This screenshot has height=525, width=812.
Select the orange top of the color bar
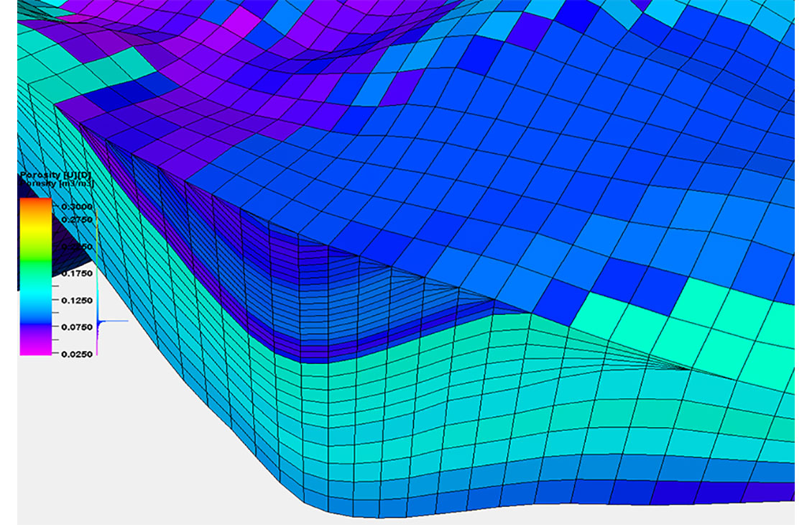[x=34, y=205]
